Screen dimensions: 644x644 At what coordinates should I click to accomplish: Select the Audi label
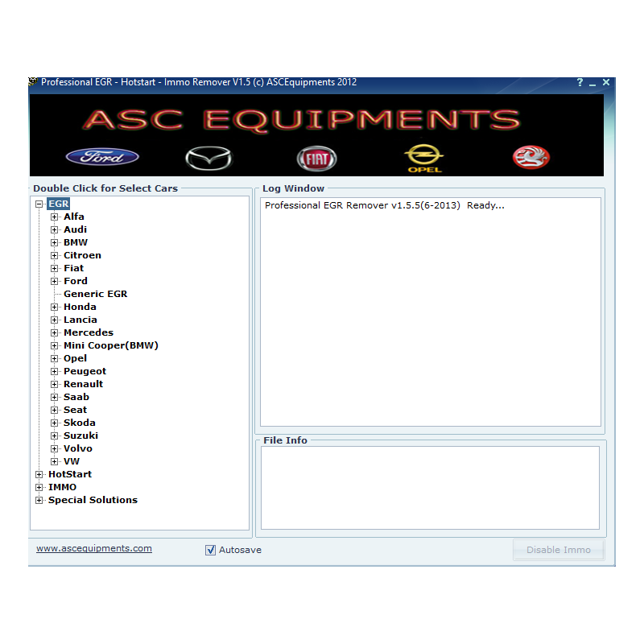pyautogui.click(x=75, y=229)
